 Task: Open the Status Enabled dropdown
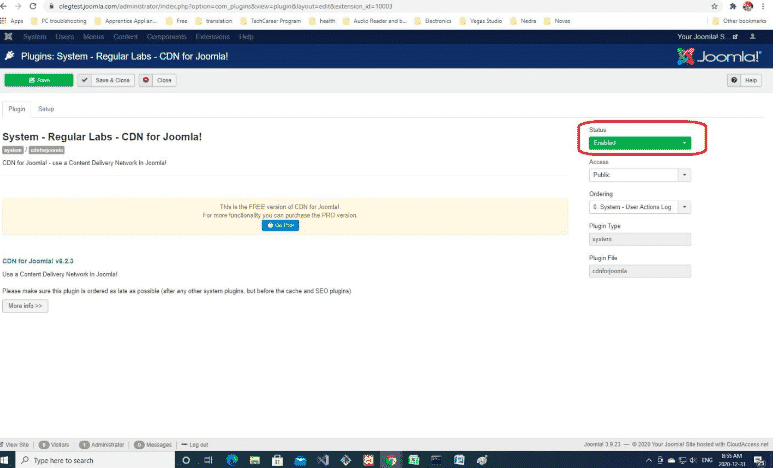[639, 143]
